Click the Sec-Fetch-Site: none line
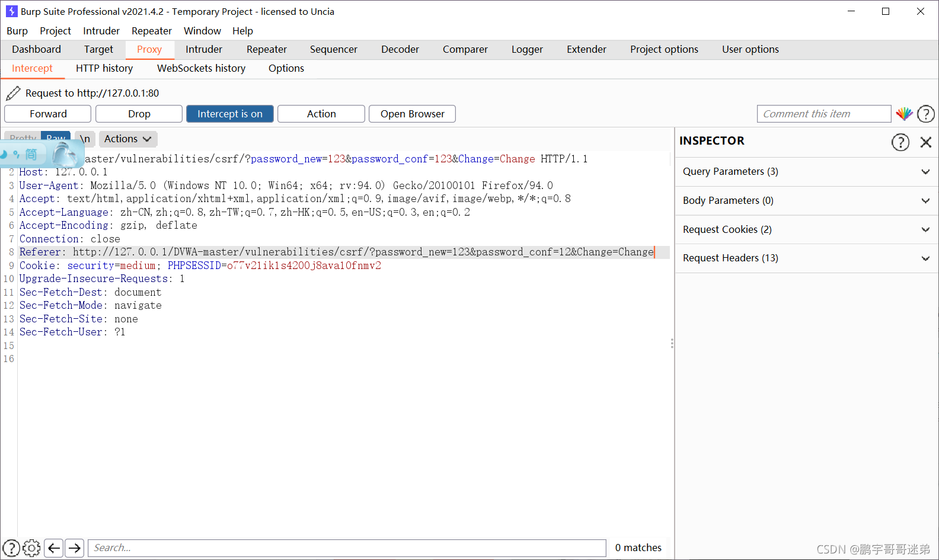This screenshot has width=939, height=560. [x=79, y=319]
